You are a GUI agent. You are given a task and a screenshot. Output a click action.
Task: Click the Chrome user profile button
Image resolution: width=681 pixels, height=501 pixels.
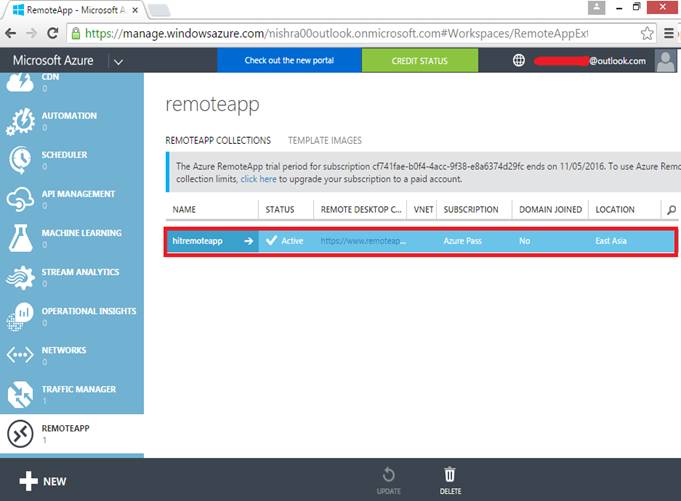click(x=596, y=7)
